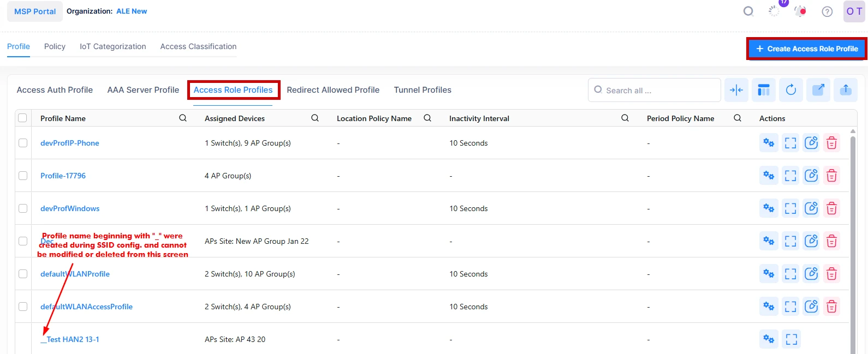Click the upload/import icon in table toolbar
This screenshot has width=868, height=354.
[x=845, y=90]
